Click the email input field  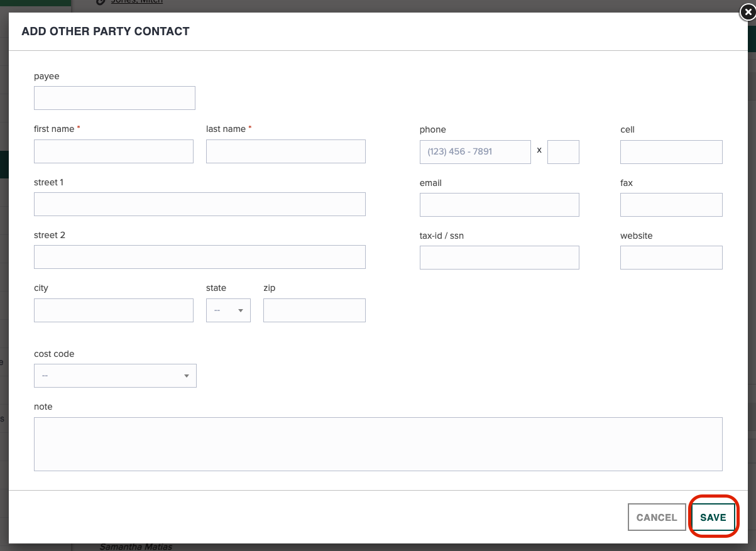pos(500,205)
